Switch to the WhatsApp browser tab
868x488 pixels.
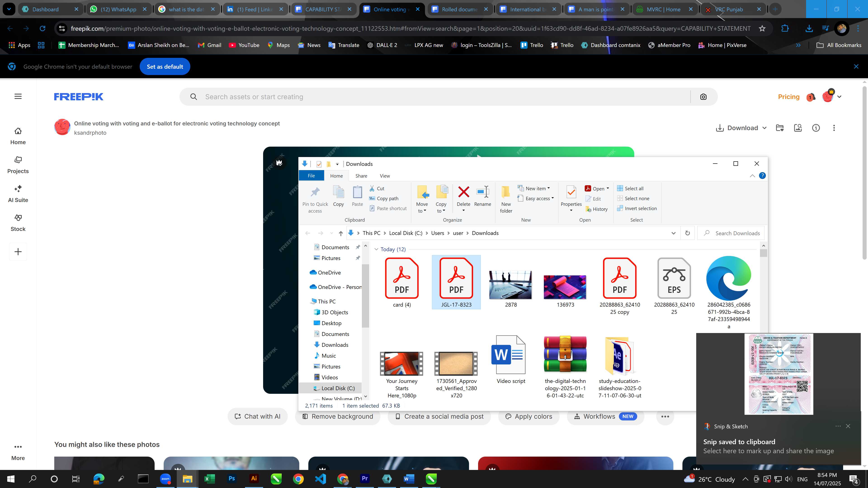pyautogui.click(x=119, y=9)
